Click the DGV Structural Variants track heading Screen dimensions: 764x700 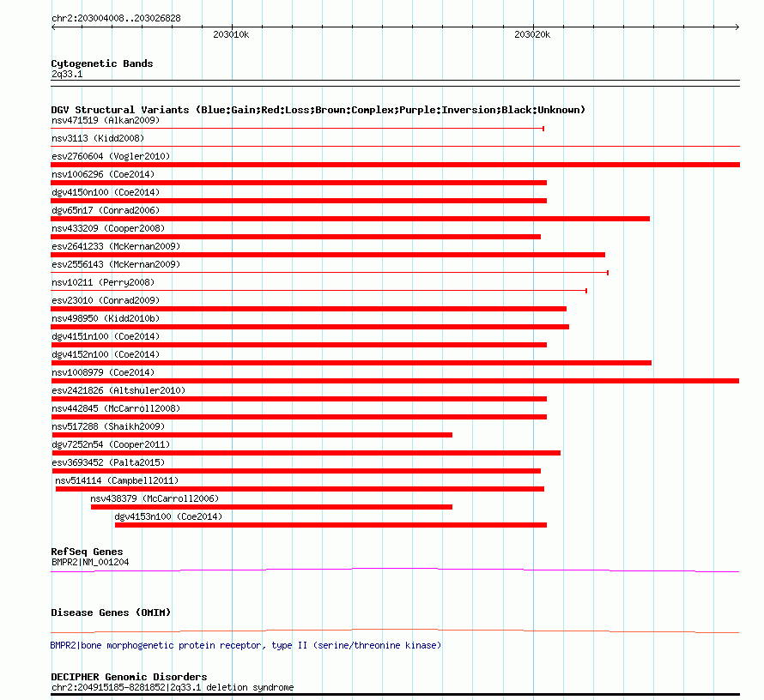pyautogui.click(x=318, y=110)
